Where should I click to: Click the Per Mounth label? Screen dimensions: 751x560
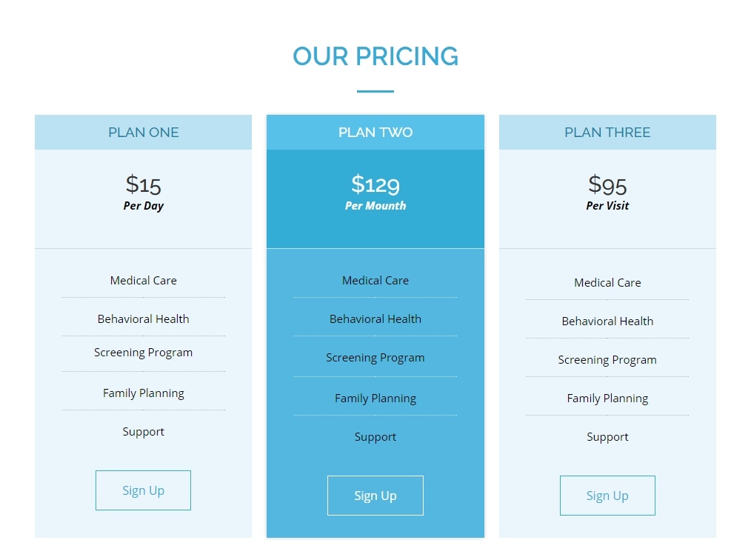(x=375, y=206)
